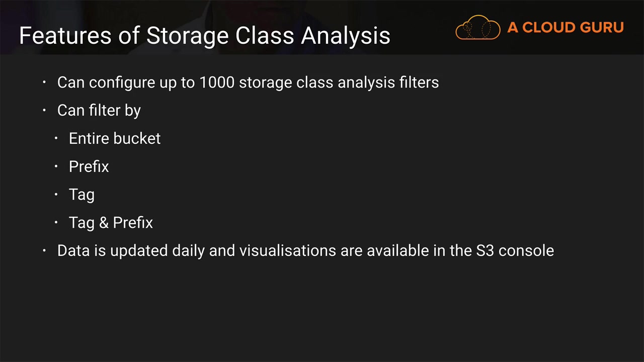
Task: Select the "Tag & Prefix" sub-item
Action: point(111,223)
